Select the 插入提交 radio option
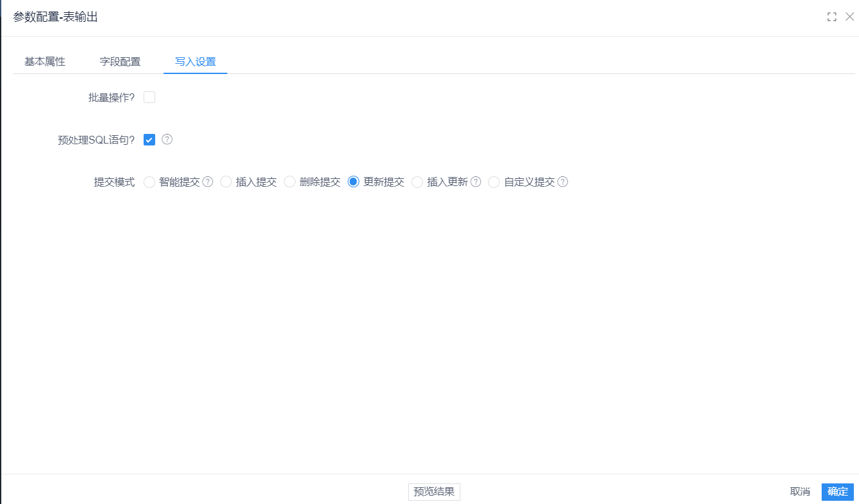The image size is (859, 504). click(x=226, y=182)
